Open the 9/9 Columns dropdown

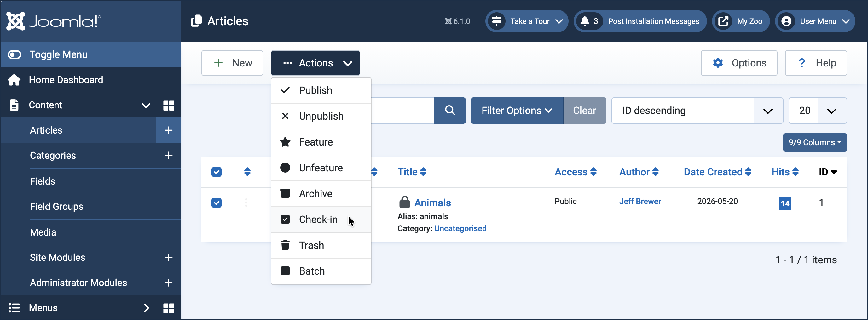(x=815, y=142)
